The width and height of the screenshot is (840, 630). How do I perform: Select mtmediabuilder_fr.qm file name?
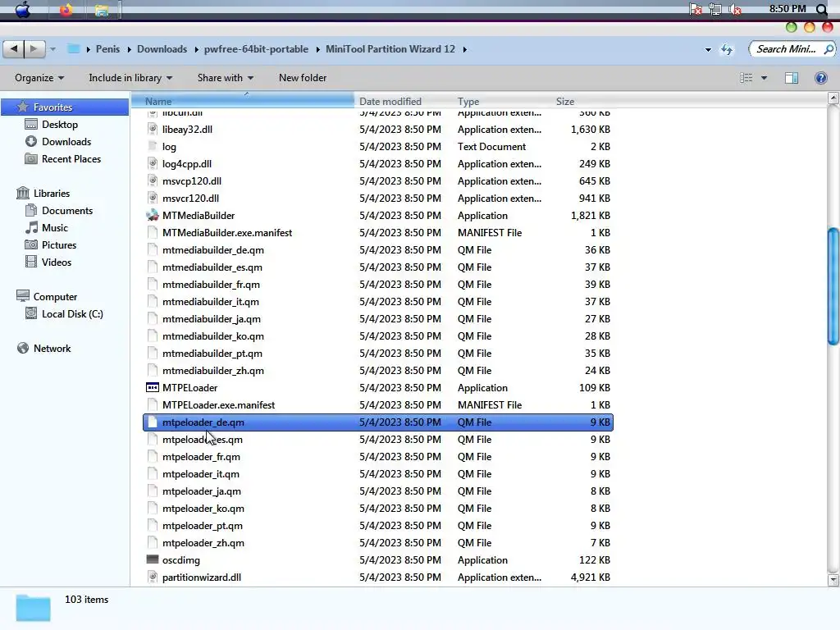coord(211,284)
